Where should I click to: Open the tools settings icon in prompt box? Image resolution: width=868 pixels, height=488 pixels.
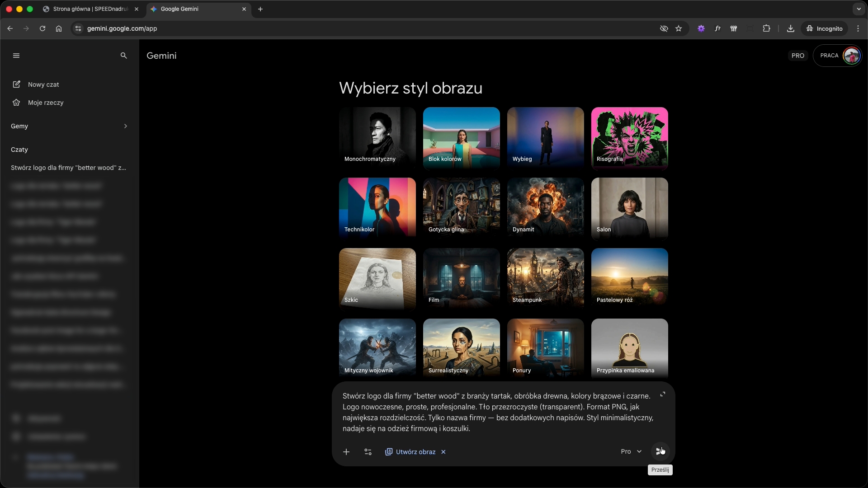[368, 452]
